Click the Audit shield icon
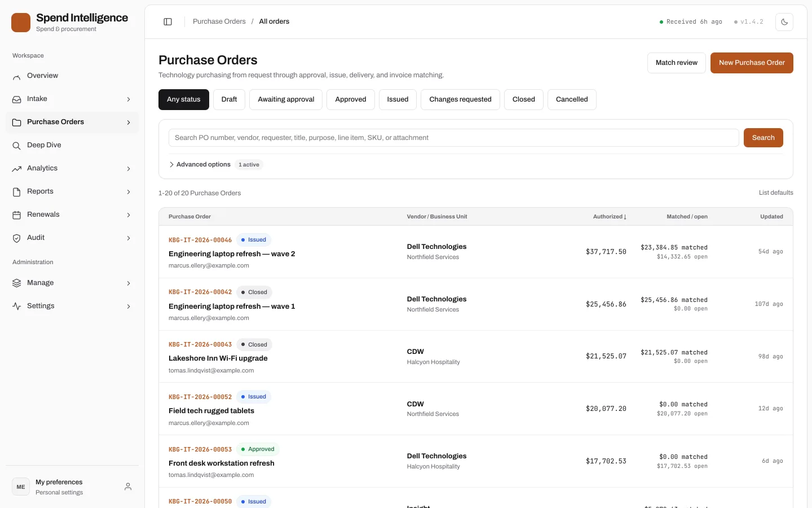 tap(17, 238)
